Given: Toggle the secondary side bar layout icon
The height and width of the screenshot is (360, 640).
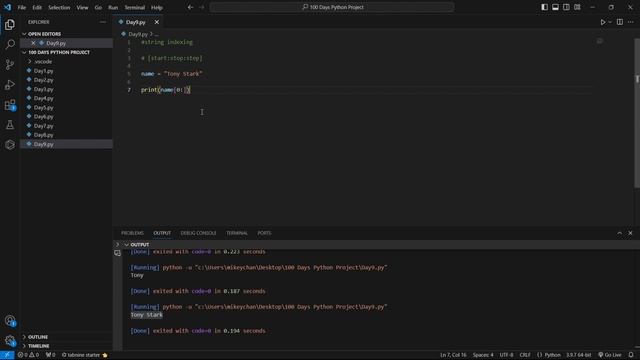Looking at the screenshot, I should tap(566, 7).
